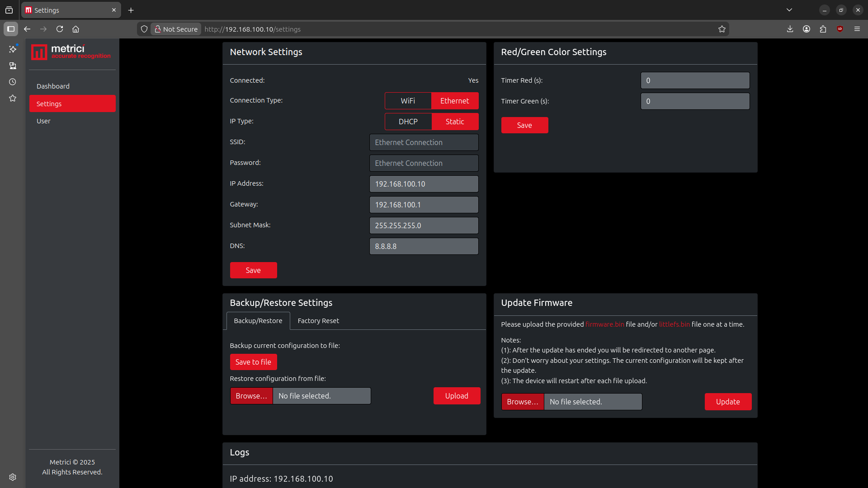Screen dimensions: 868x488
Task: Click into the Password field
Action: [x=424, y=163]
